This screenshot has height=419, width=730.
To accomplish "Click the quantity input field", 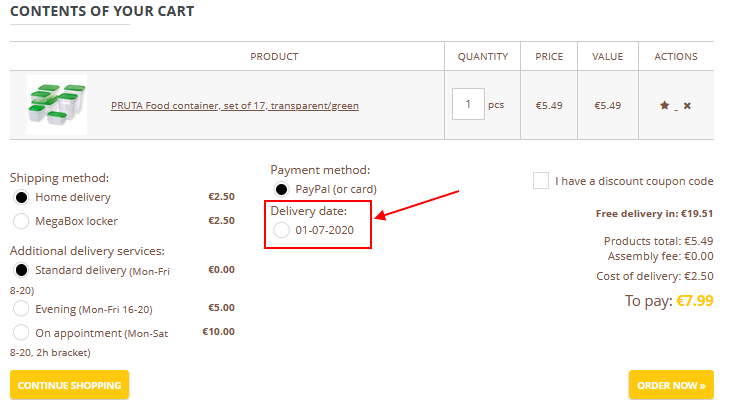I will click(468, 105).
